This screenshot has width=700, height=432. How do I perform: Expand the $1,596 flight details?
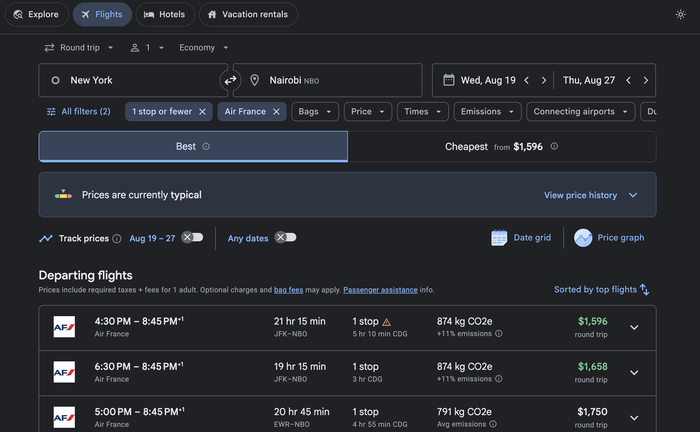coord(634,328)
